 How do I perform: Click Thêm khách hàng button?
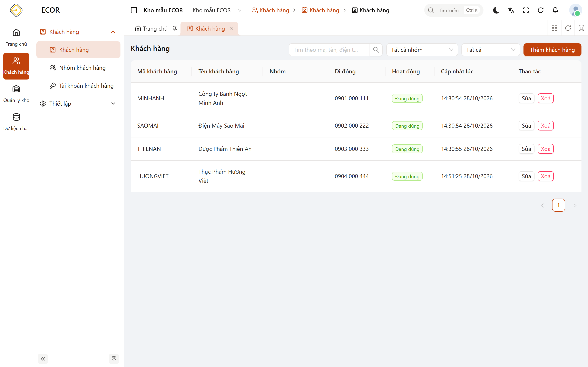(552, 50)
